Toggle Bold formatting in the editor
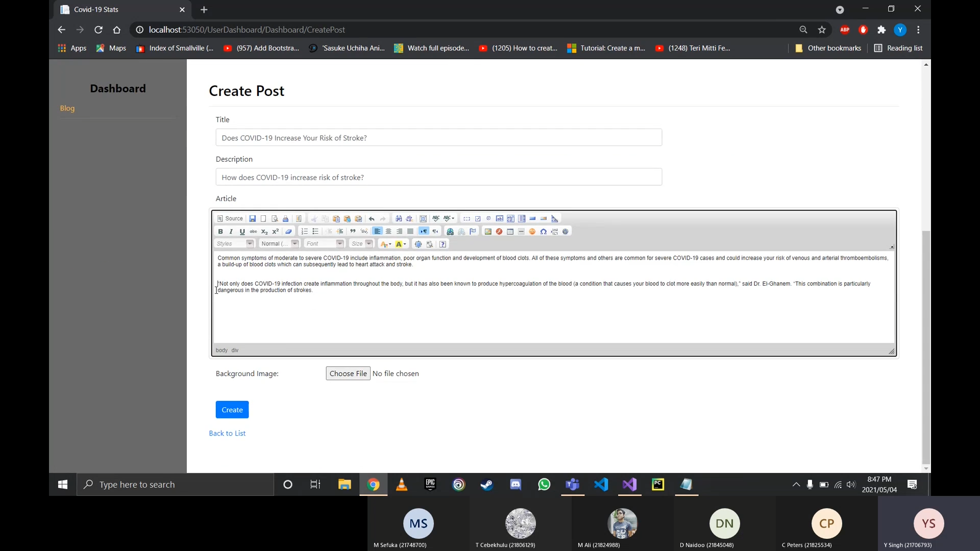 220,232
